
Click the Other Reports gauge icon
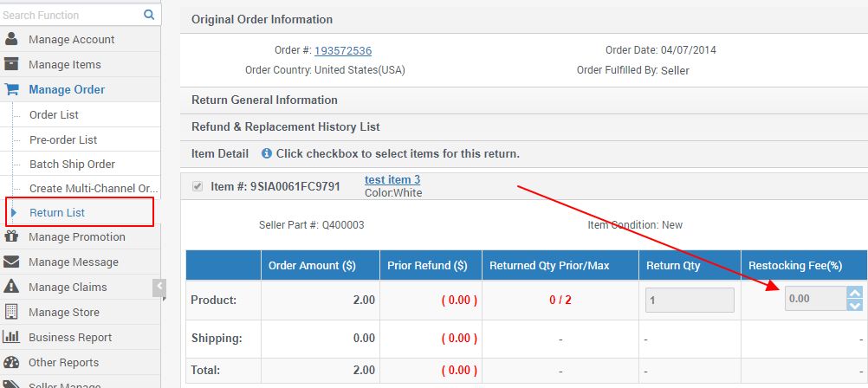coord(11,362)
